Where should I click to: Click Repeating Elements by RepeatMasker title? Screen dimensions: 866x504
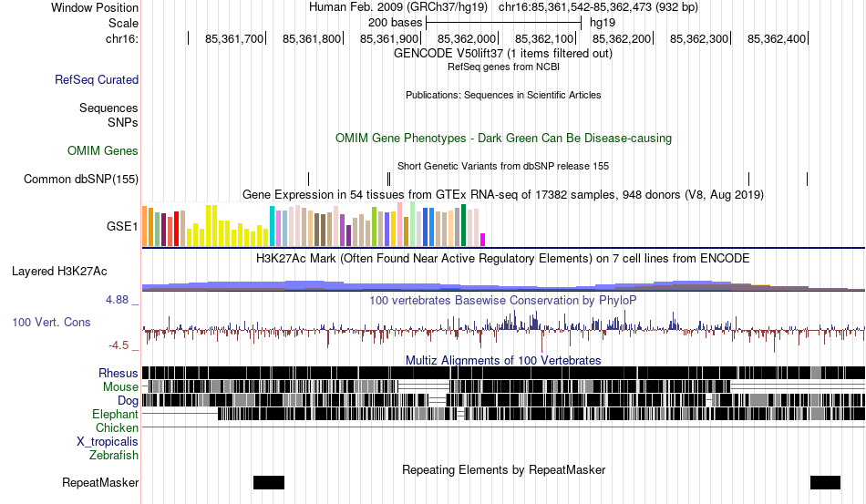coord(503,469)
